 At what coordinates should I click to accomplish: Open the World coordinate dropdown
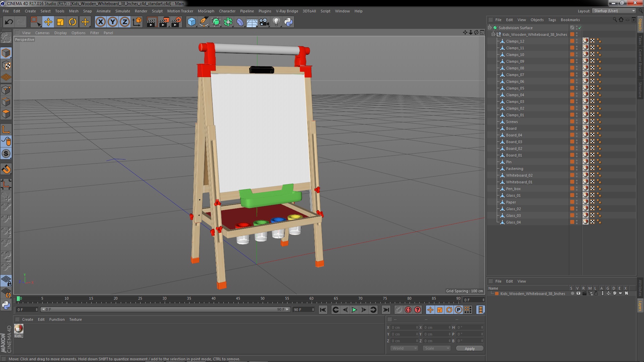coord(404,349)
